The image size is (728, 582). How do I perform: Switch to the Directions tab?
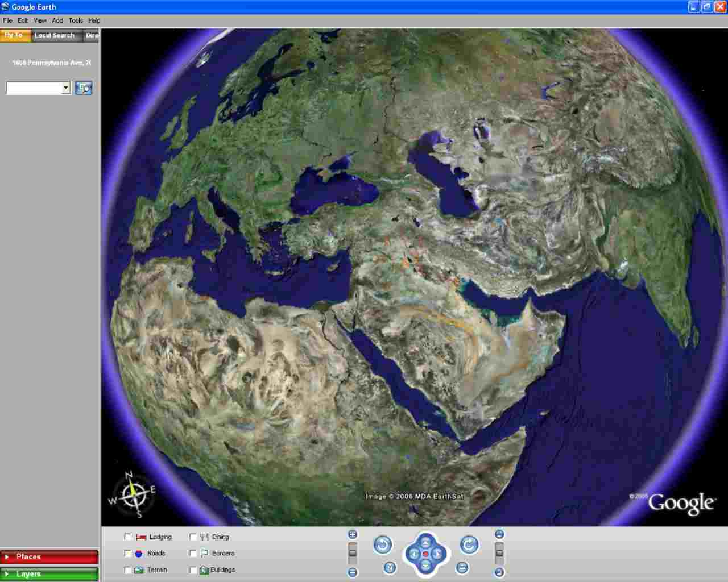click(92, 35)
